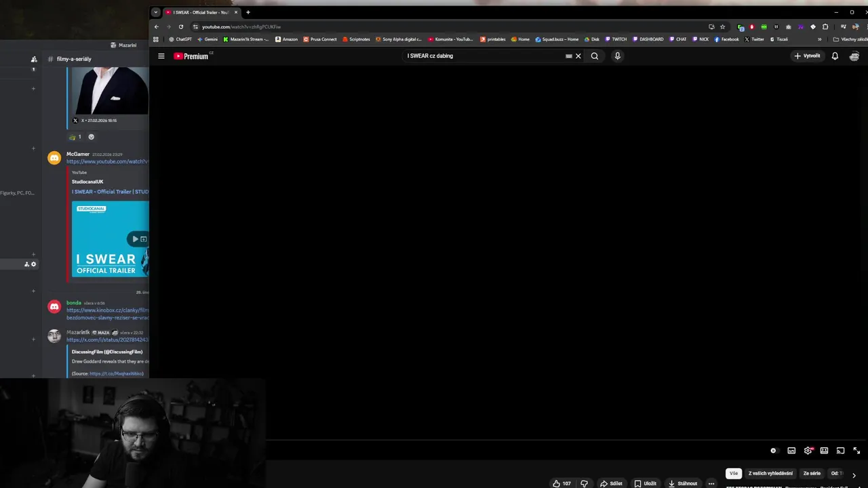Share the video via Sdílet button

611,483
